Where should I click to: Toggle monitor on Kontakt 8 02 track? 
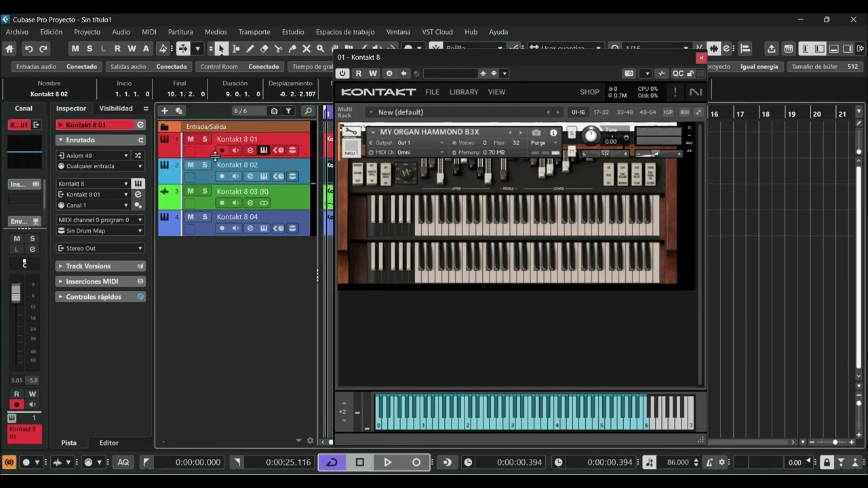[x=235, y=176]
